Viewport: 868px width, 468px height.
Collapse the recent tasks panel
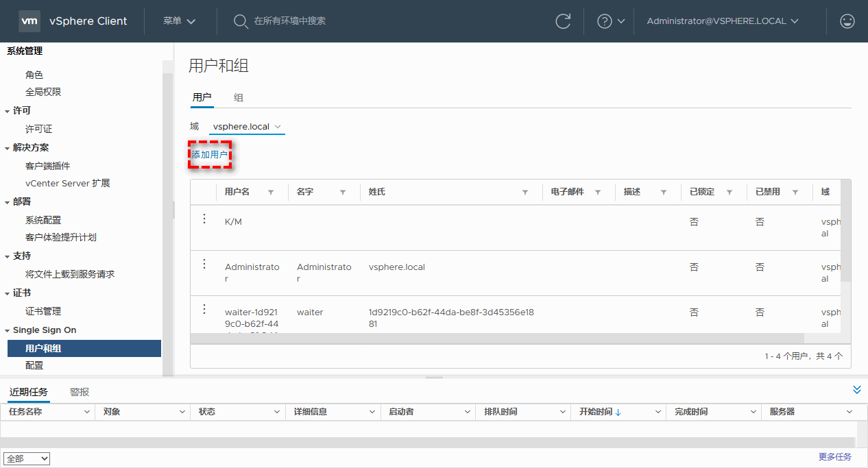[x=856, y=390]
